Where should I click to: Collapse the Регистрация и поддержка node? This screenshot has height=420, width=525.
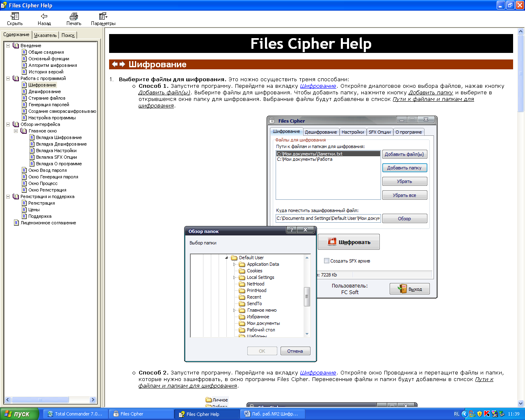click(x=8, y=196)
